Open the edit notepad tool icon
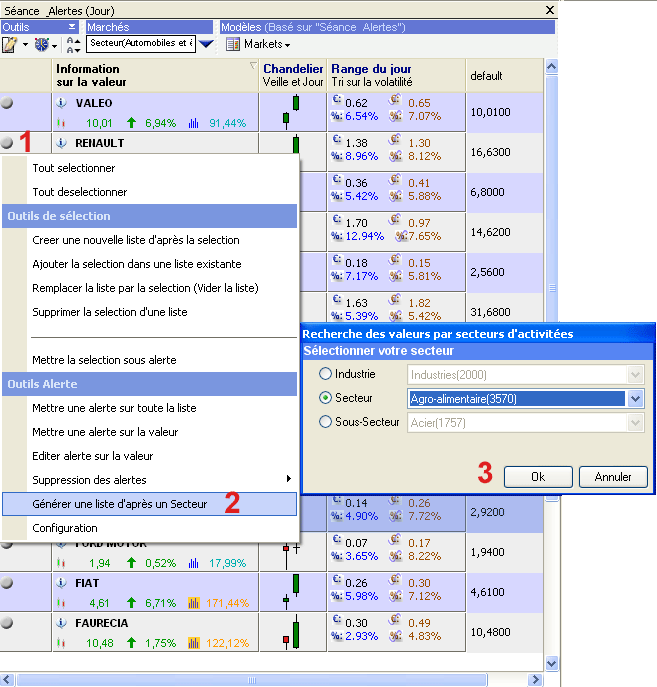Screen dimensions: 657x687 (10, 44)
